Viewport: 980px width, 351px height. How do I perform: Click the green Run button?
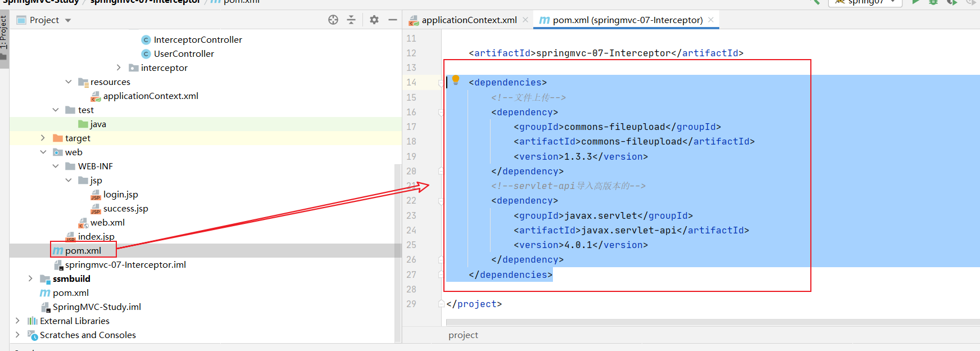915,2
